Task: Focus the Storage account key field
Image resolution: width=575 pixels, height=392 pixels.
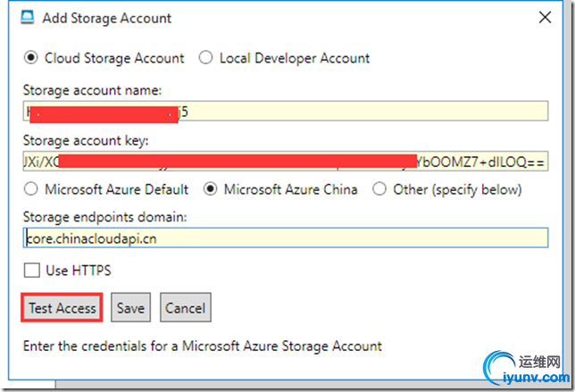Action: click(x=286, y=163)
